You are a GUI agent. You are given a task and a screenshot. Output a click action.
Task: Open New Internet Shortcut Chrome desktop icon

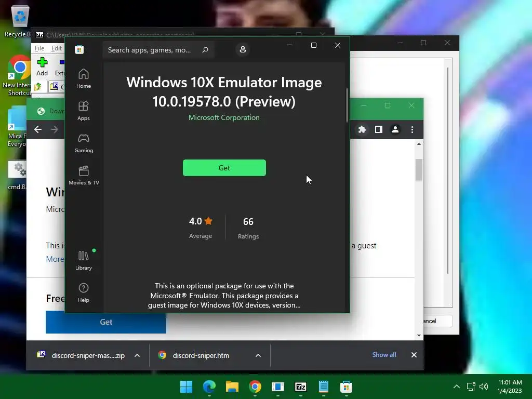pyautogui.click(x=18, y=76)
